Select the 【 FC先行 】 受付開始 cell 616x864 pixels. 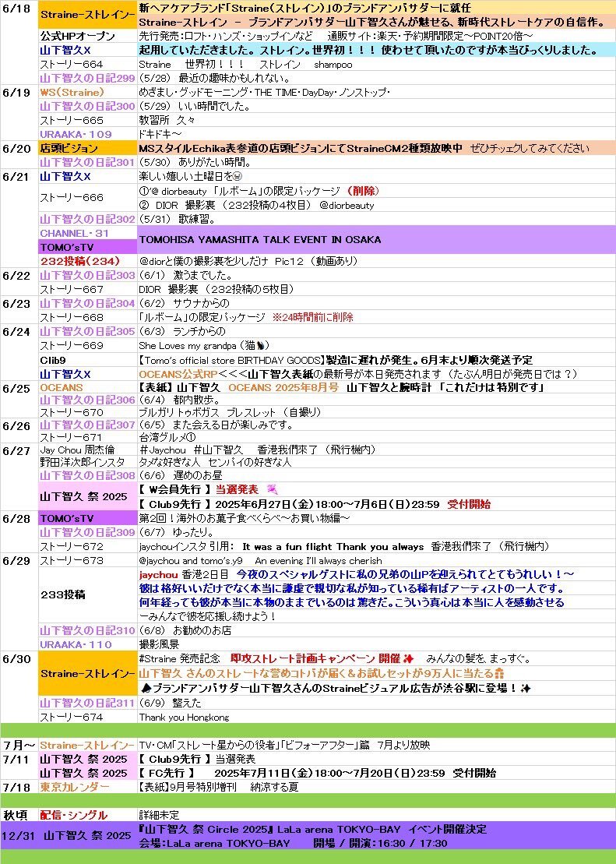(376, 773)
